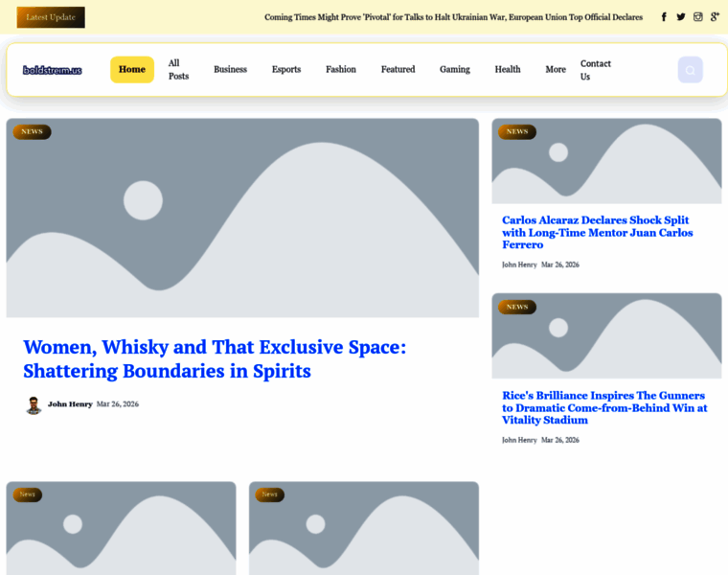
Task: Open the Women, Whisky headline article
Action: 215,358
